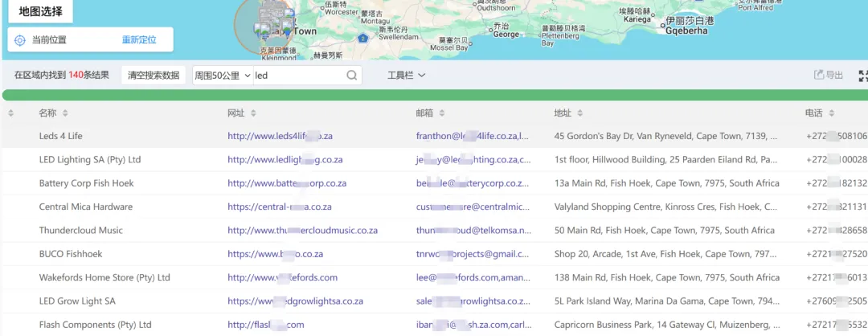Select the LED Lighting SA (Pty) Ltd name
The image size is (868, 336).
coord(90,160)
